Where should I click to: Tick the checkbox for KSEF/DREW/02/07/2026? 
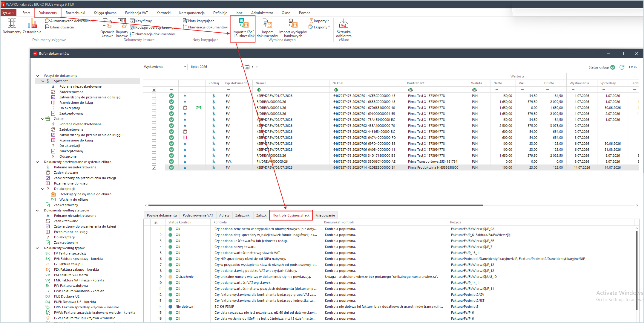tap(154, 120)
